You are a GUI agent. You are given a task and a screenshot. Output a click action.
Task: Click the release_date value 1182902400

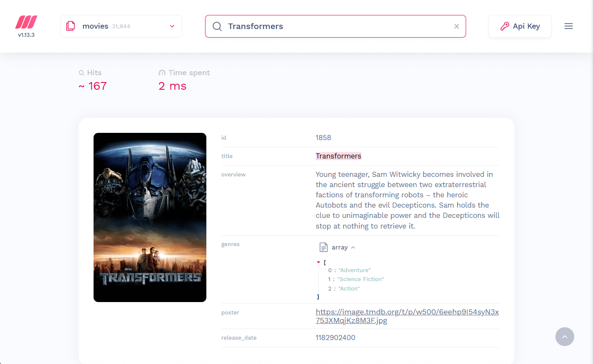335,338
